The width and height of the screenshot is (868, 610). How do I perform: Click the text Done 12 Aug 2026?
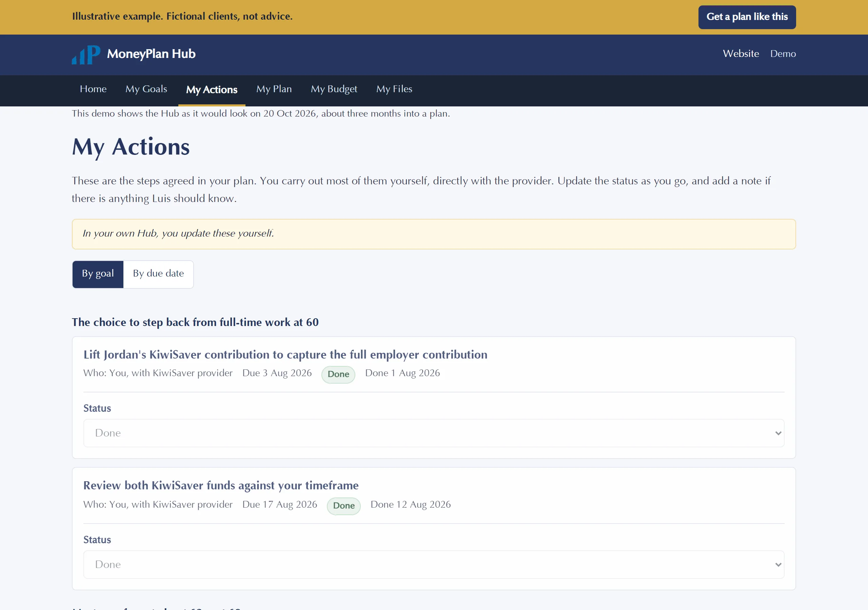tap(411, 505)
